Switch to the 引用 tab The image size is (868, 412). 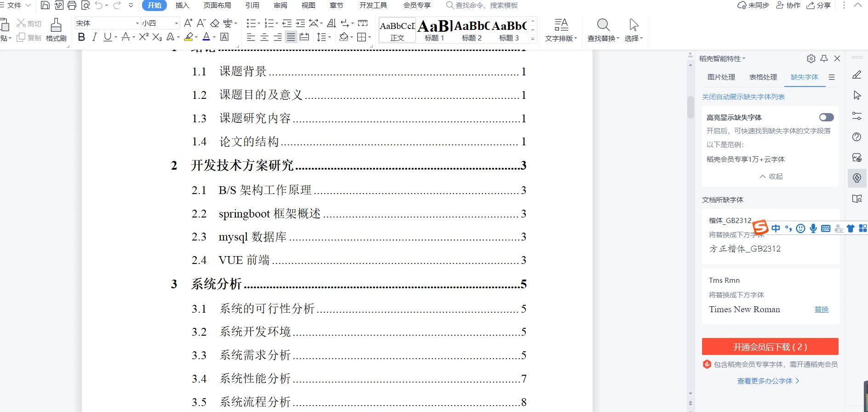[252, 6]
